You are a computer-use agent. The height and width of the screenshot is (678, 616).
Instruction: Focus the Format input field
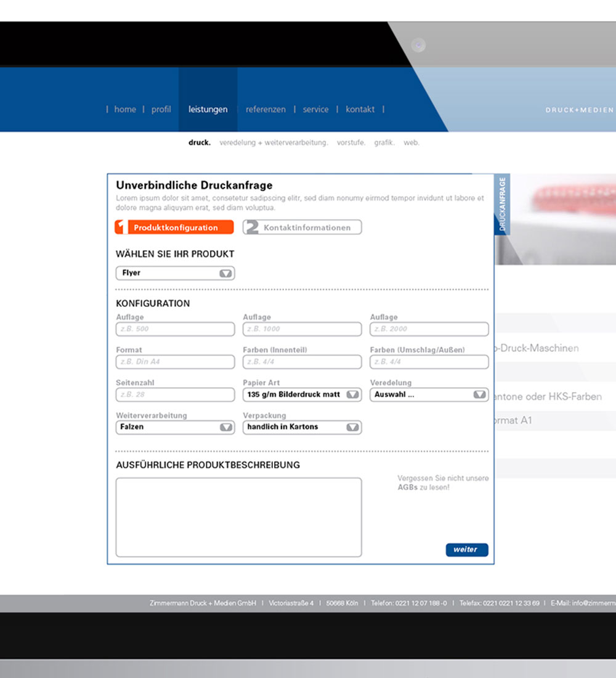175,362
